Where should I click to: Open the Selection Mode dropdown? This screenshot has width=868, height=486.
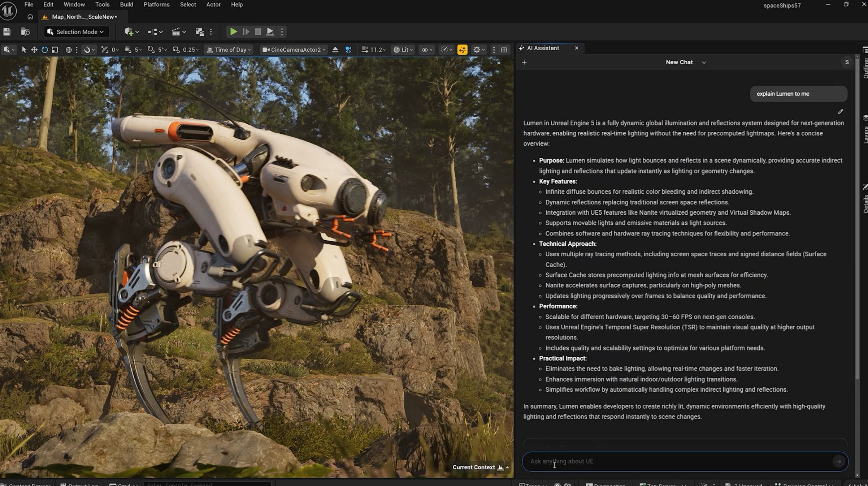76,32
